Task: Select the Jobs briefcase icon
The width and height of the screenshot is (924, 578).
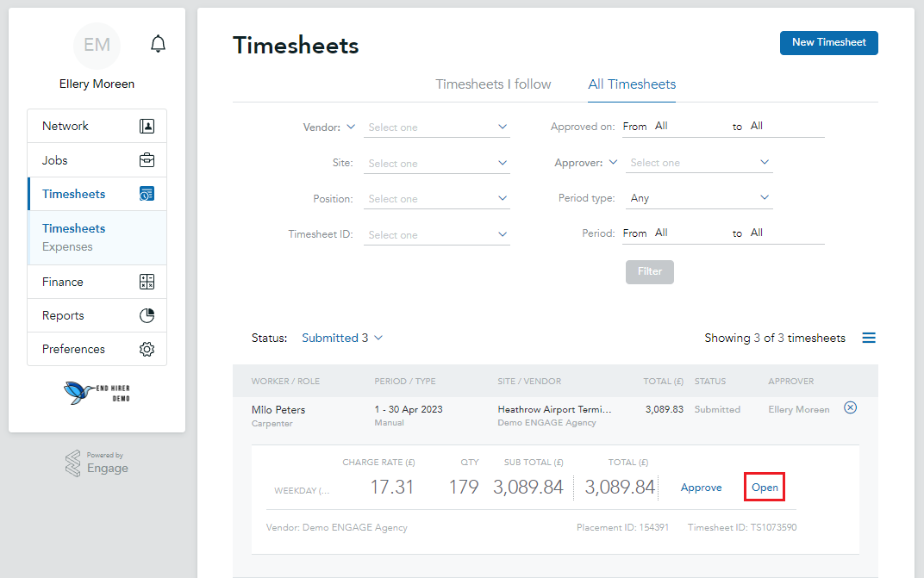Action: [147, 159]
